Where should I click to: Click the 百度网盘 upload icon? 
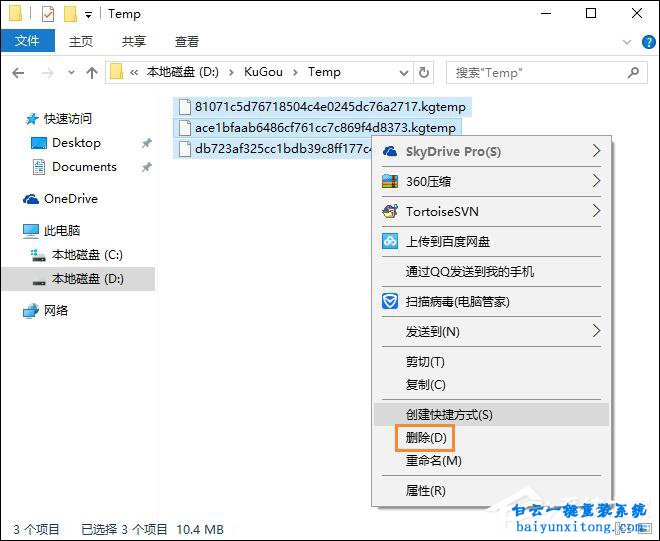click(390, 241)
